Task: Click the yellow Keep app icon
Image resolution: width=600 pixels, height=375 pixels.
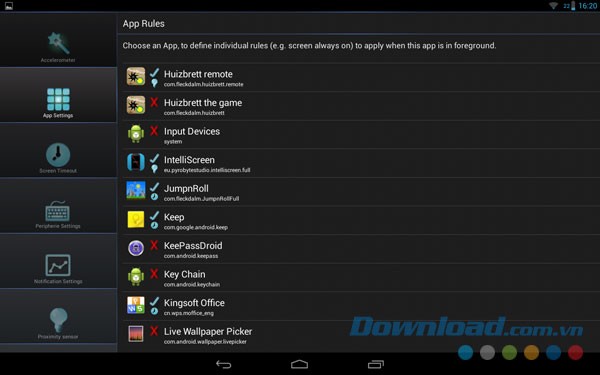Action: click(x=136, y=220)
